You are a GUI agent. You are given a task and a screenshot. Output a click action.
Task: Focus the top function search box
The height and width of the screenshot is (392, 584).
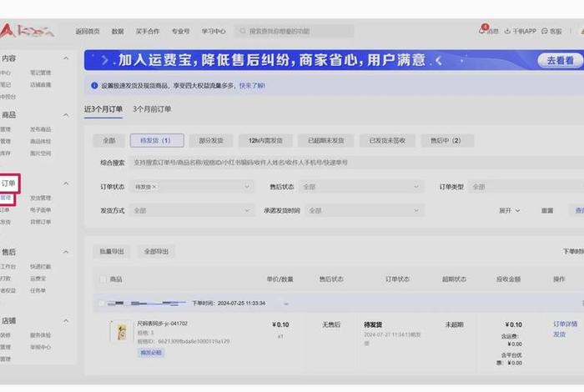coord(294,31)
